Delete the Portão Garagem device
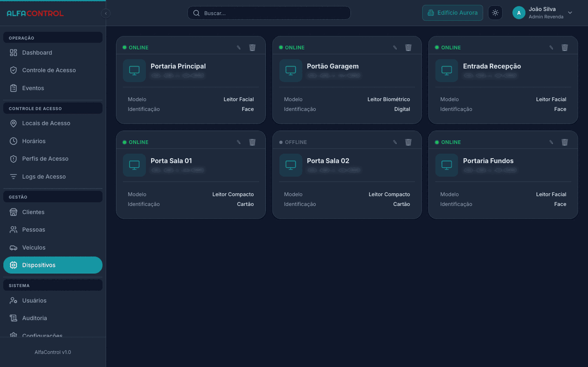 tap(409, 48)
